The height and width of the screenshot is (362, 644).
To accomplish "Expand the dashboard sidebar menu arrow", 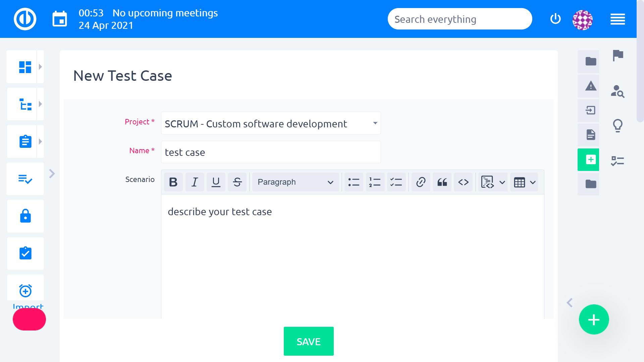I will click(40, 67).
